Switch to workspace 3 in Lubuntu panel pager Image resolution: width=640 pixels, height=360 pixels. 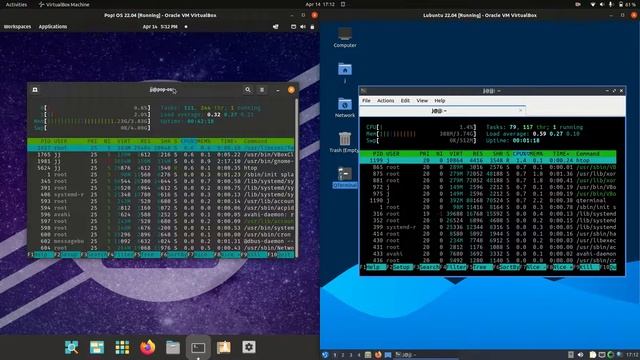tap(351, 355)
